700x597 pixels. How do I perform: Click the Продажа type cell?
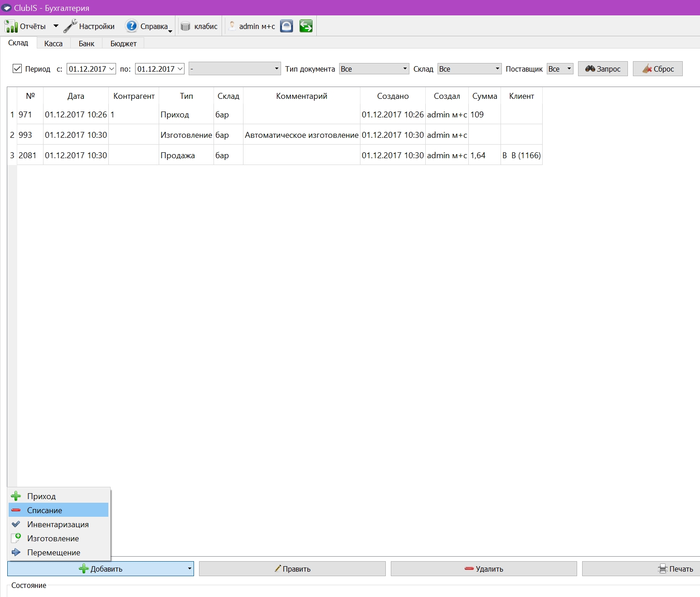pyautogui.click(x=186, y=155)
